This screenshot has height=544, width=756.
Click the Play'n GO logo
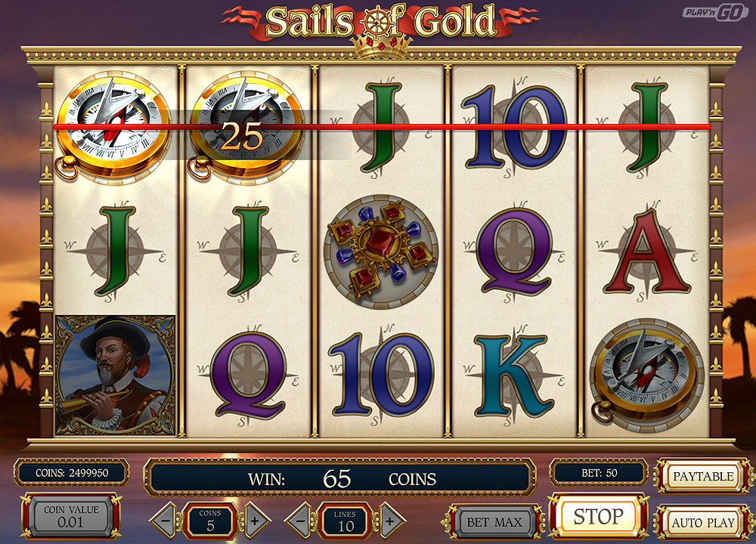(715, 13)
